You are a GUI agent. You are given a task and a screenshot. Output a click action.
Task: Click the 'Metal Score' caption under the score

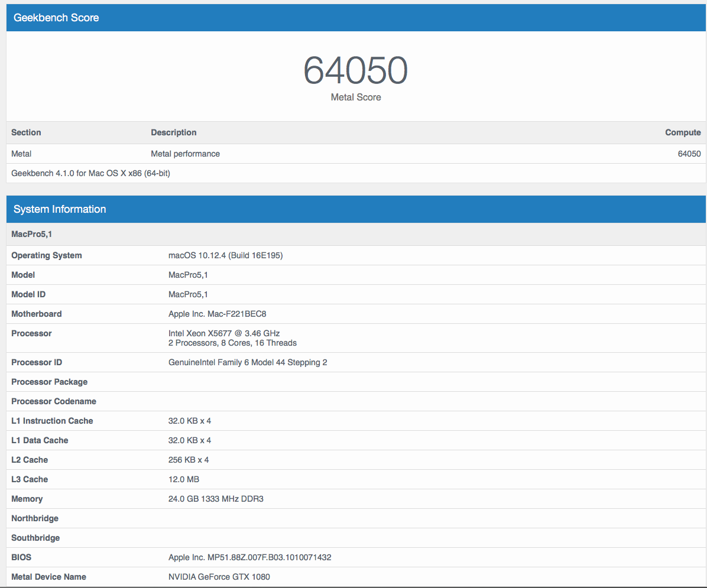click(356, 98)
